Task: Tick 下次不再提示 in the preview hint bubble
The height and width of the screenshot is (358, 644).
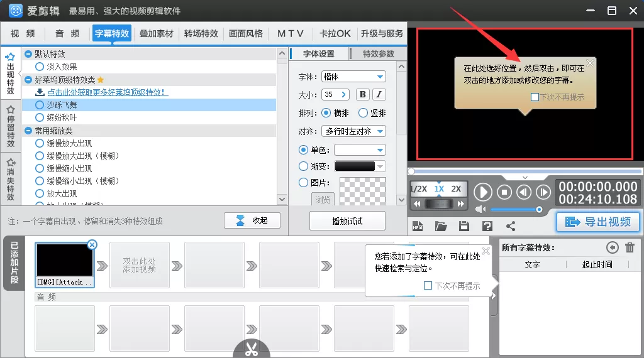Action: pos(535,97)
